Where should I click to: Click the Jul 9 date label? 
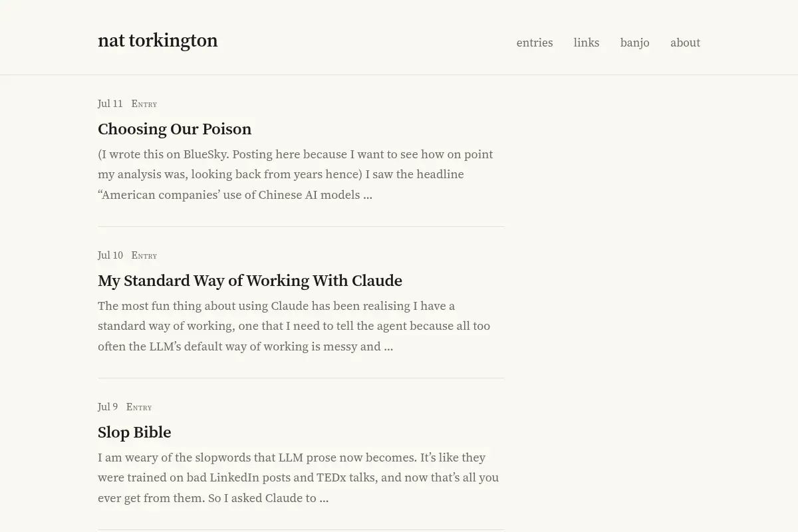(x=108, y=407)
